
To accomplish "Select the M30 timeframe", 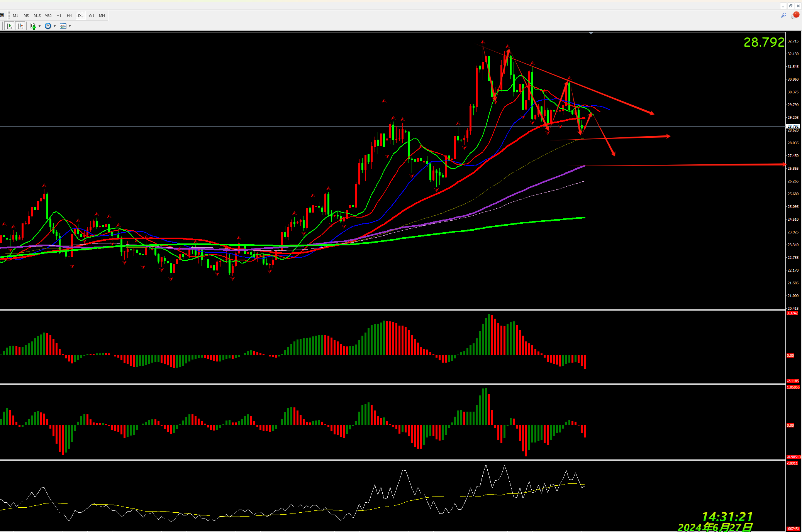I will coord(48,15).
